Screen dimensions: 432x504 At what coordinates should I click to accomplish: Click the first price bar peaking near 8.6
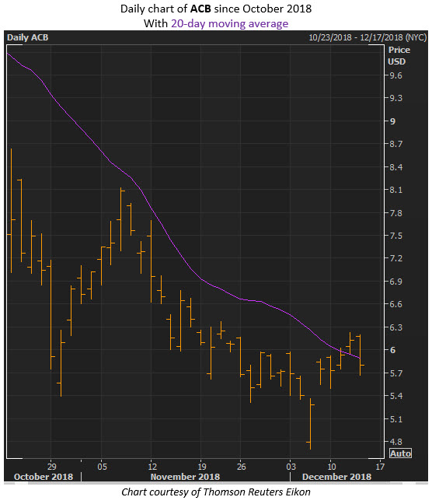pyautogui.click(x=11, y=211)
